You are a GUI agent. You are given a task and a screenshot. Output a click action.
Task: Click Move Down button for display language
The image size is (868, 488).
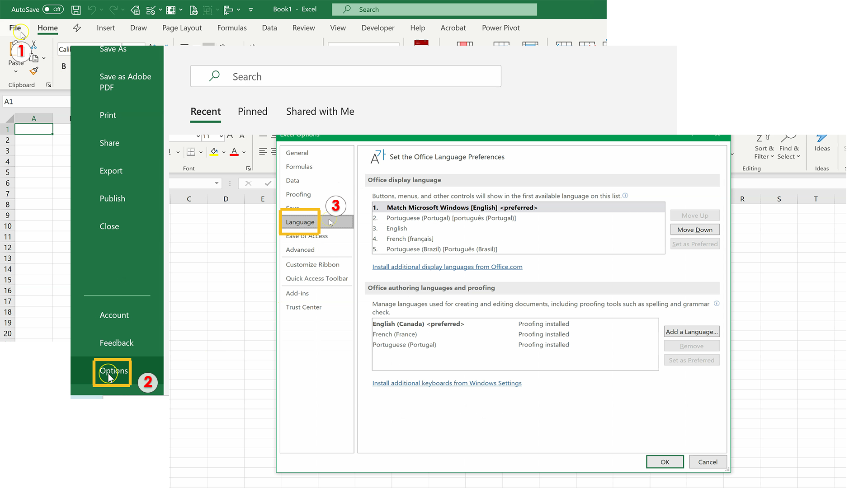(x=694, y=230)
